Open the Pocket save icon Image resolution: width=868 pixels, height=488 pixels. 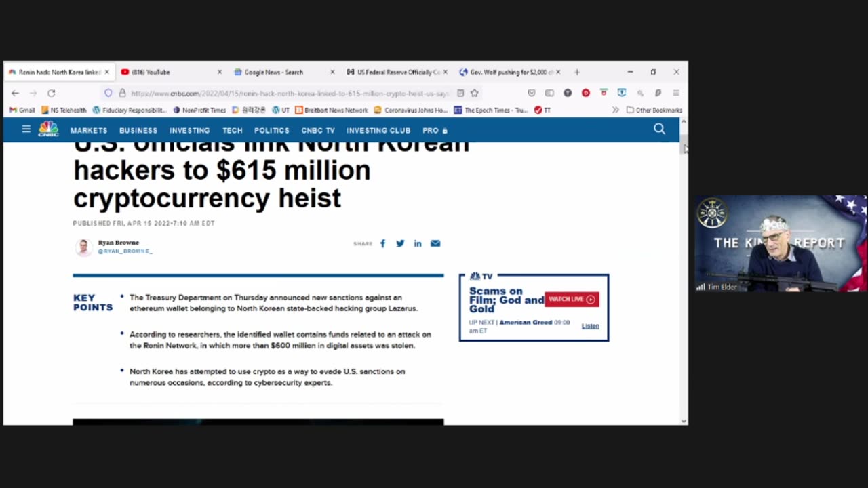532,93
